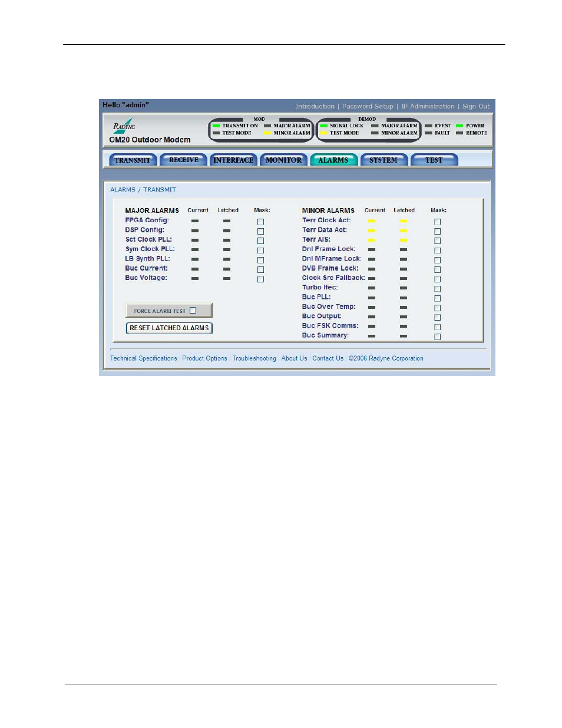Screen dimensions: 562x728
Task: Click the Buc Summary label
Action: [325, 335]
